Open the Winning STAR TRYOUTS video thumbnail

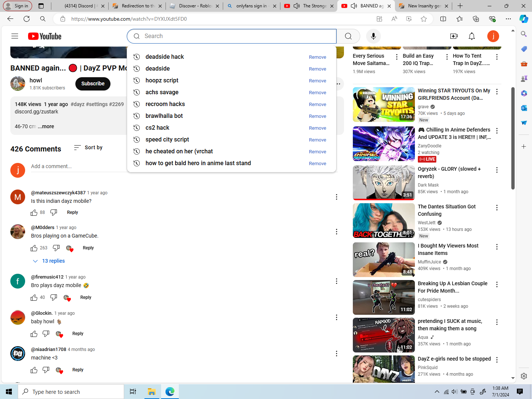pos(384,105)
